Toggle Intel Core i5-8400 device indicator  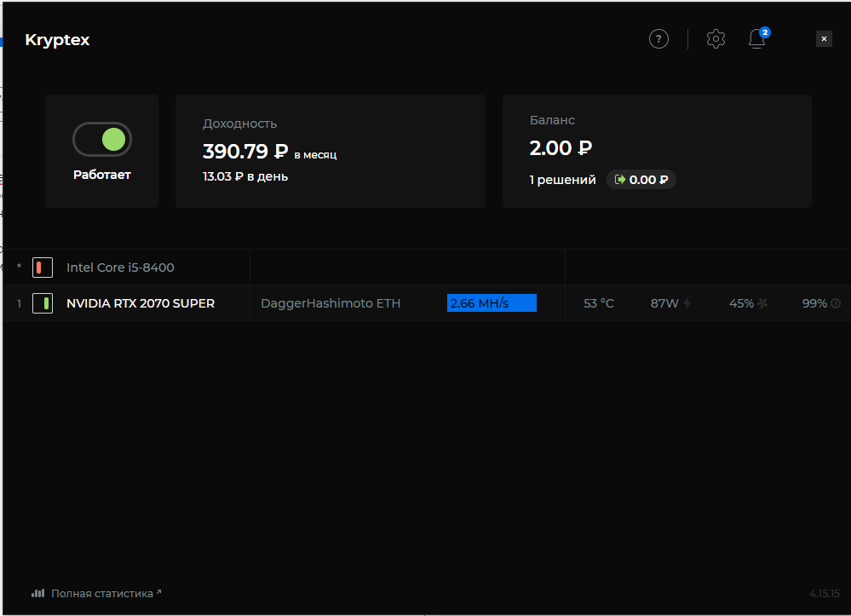(x=43, y=268)
